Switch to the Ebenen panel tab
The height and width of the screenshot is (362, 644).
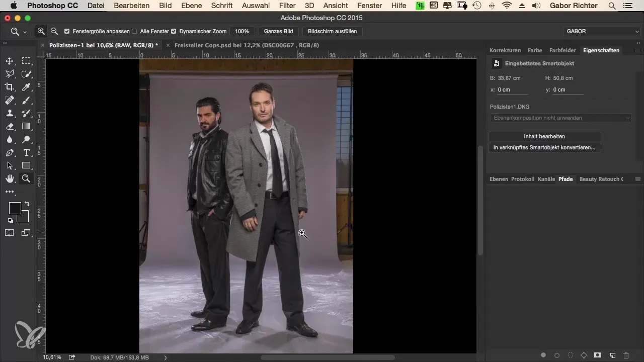(x=499, y=179)
